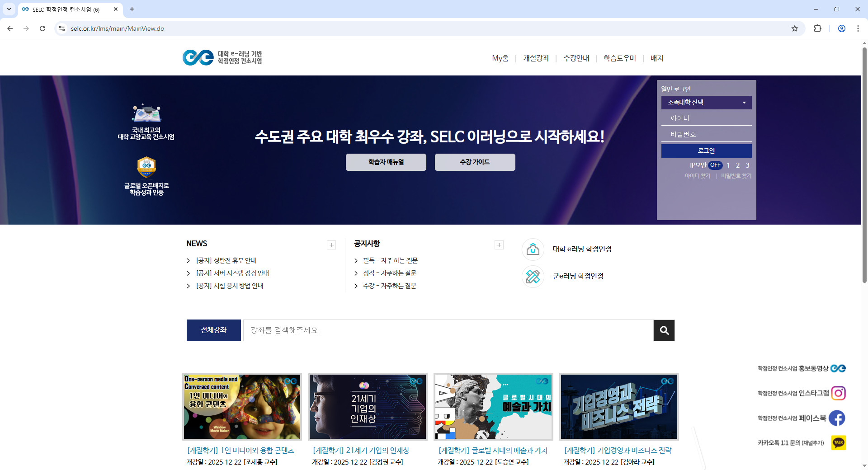Open 학습자 매뉴얼 button

coord(386,162)
